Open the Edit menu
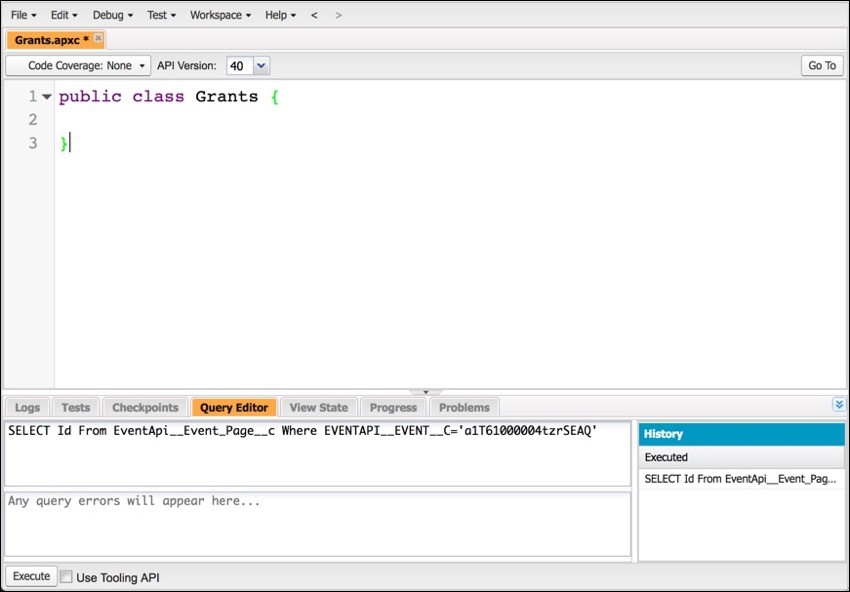Image resolution: width=850 pixels, height=592 pixels. 64,15
